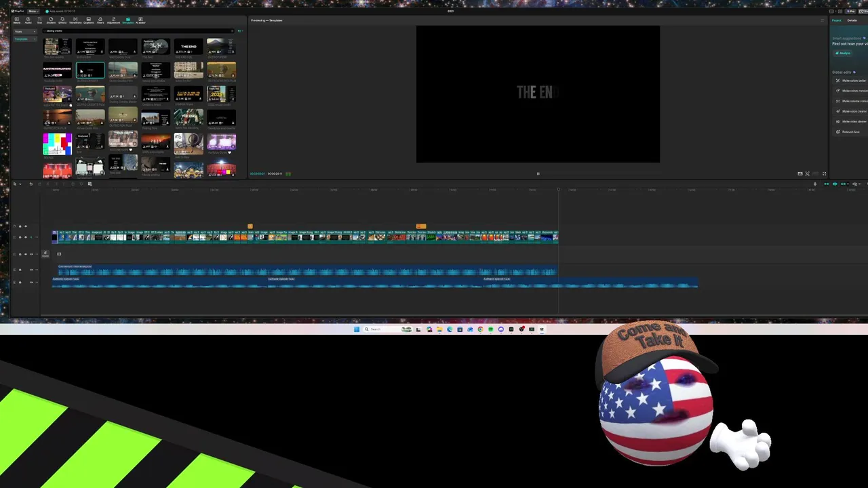Click Make colors better
The width and height of the screenshot is (868, 488).
click(x=852, y=81)
